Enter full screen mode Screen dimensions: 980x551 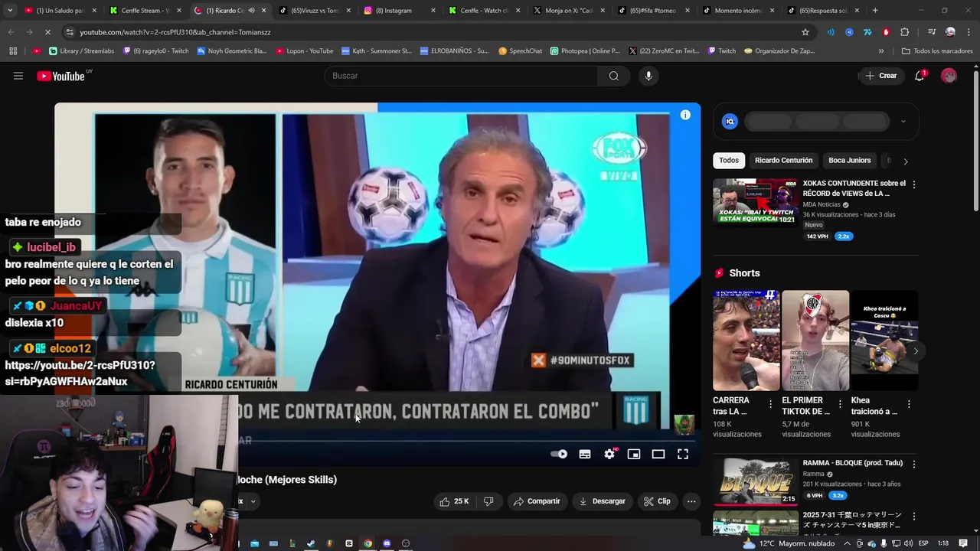coord(683,454)
